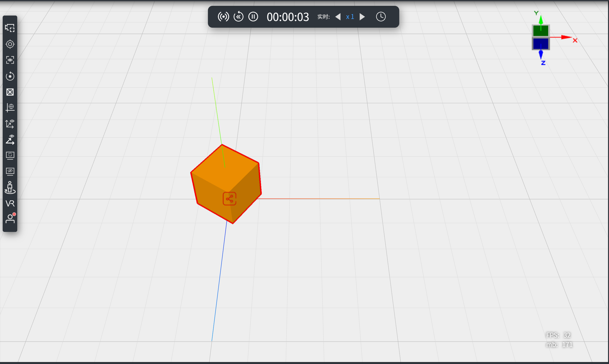This screenshot has height=364, width=609.
Task: Toggle 2D axes visibility eye icon
Action: [10, 140]
